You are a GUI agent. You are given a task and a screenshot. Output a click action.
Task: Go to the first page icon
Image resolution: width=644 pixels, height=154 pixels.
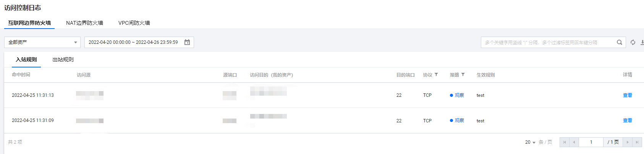coord(565,142)
